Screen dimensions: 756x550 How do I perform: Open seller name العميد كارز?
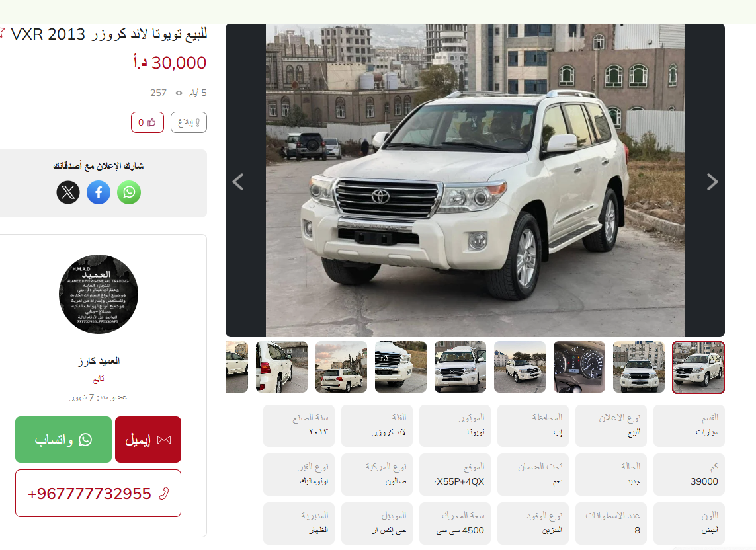point(99,360)
